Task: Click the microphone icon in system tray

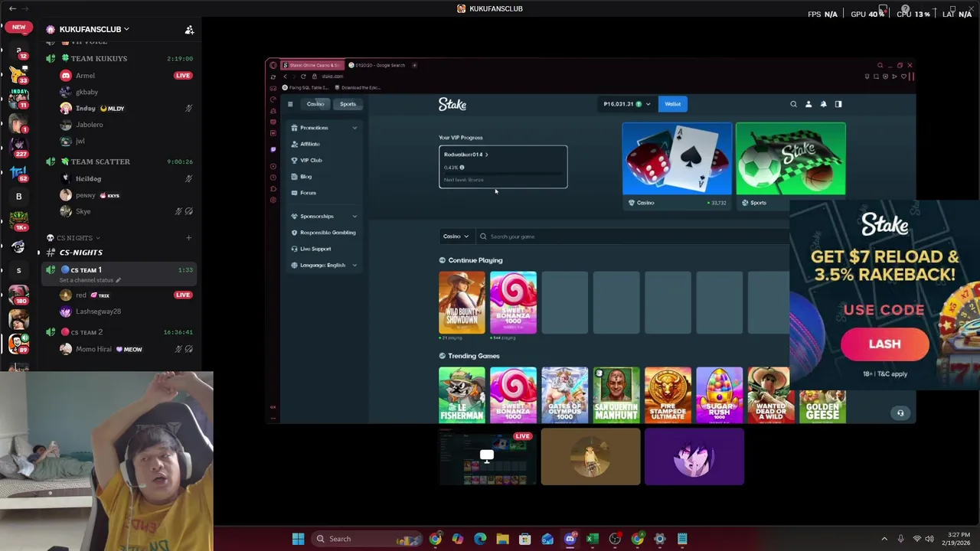Action: (x=900, y=539)
